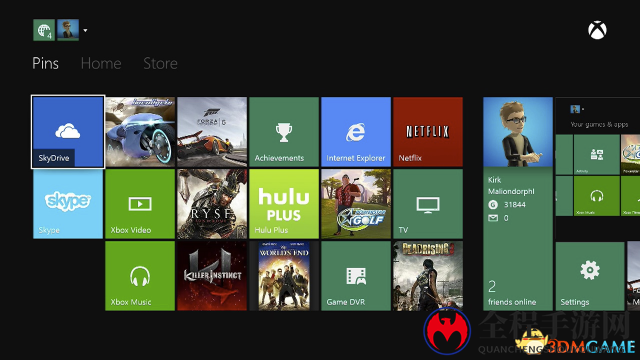Launch the LocoCycle game tile
Screen dimensions: 640x360
pyautogui.click(x=140, y=132)
